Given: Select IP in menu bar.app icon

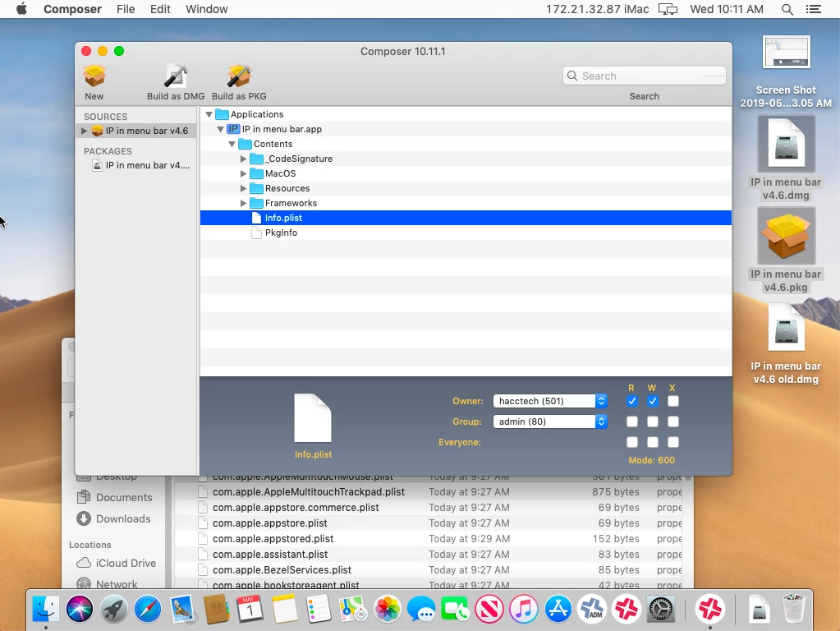Looking at the screenshot, I should click(x=233, y=129).
